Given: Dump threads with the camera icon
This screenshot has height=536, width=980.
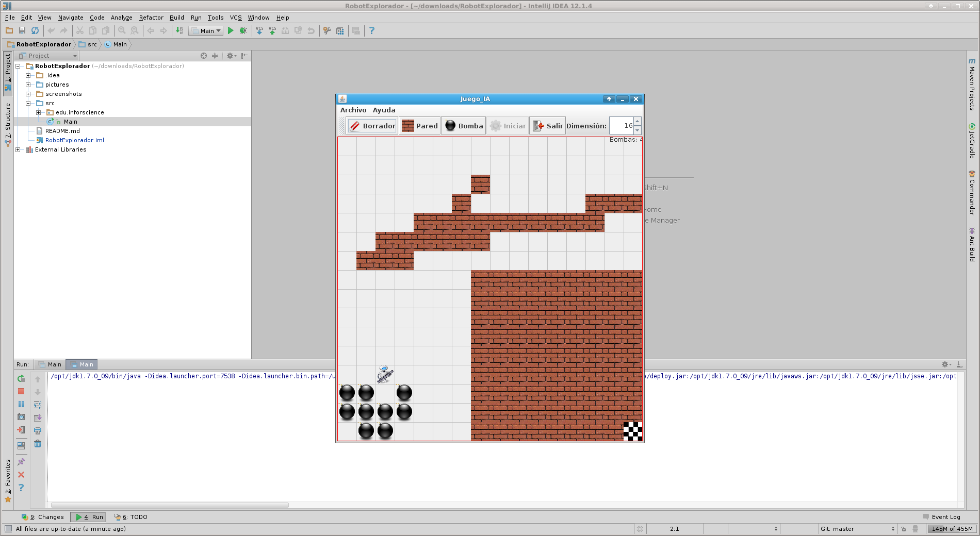Looking at the screenshot, I should pos(21,417).
